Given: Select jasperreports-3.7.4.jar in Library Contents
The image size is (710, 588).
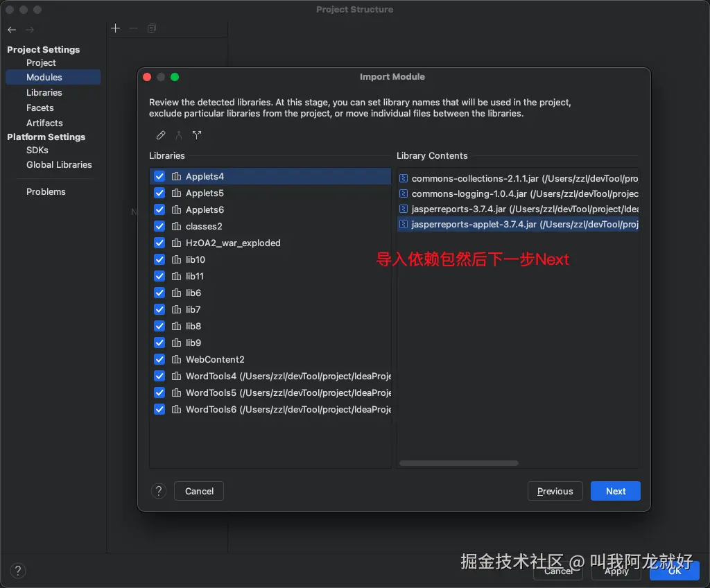Looking at the screenshot, I should point(518,209).
